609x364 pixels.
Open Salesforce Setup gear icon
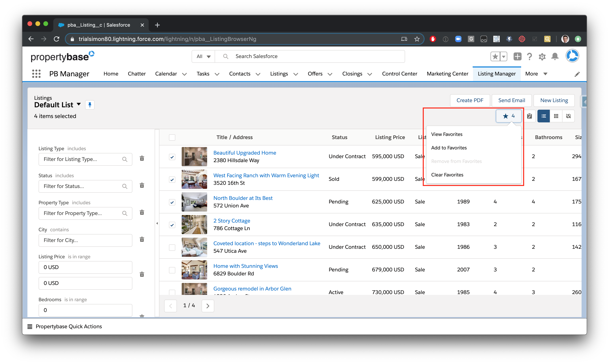tap(542, 56)
